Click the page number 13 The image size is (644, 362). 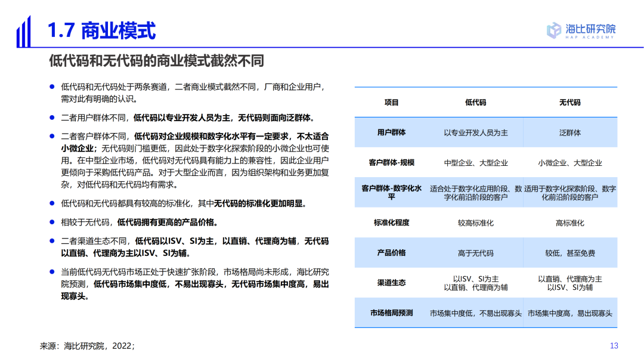point(614,345)
